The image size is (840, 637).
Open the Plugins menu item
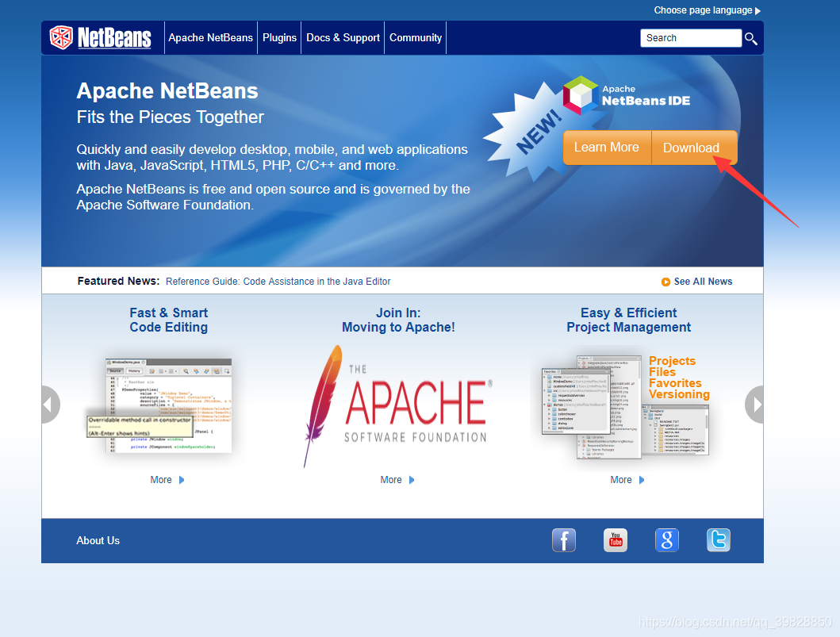click(279, 37)
